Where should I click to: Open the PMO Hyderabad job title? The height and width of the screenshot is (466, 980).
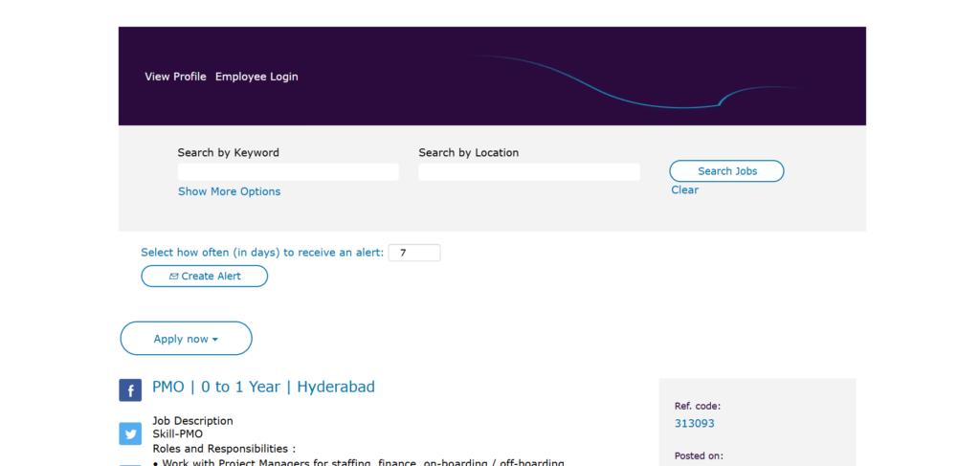[263, 387]
